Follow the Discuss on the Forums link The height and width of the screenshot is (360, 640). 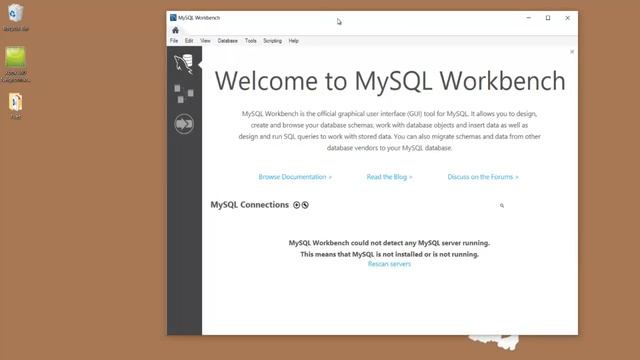point(483,177)
